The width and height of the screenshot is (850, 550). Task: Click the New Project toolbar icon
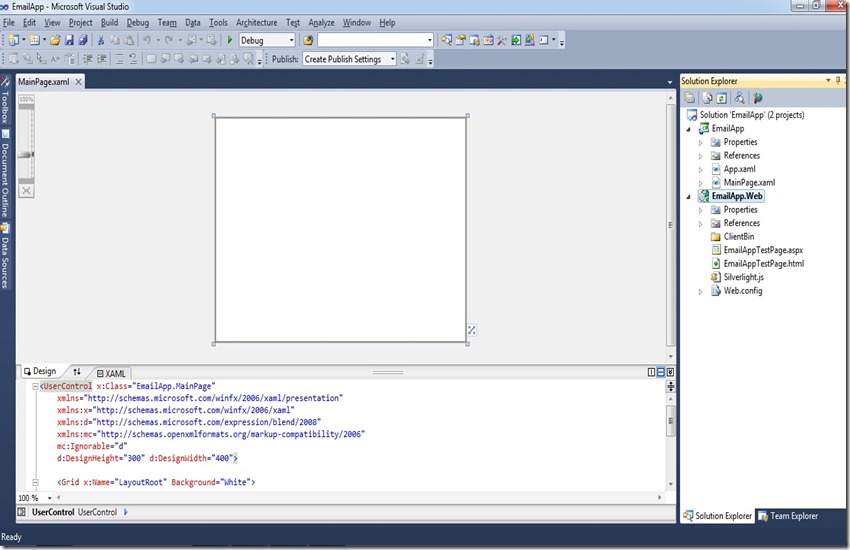point(14,40)
